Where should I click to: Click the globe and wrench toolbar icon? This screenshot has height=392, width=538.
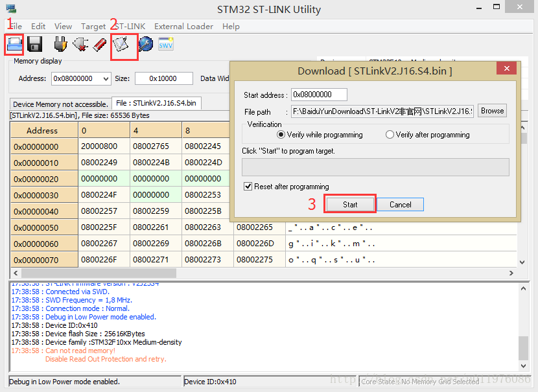click(x=145, y=44)
